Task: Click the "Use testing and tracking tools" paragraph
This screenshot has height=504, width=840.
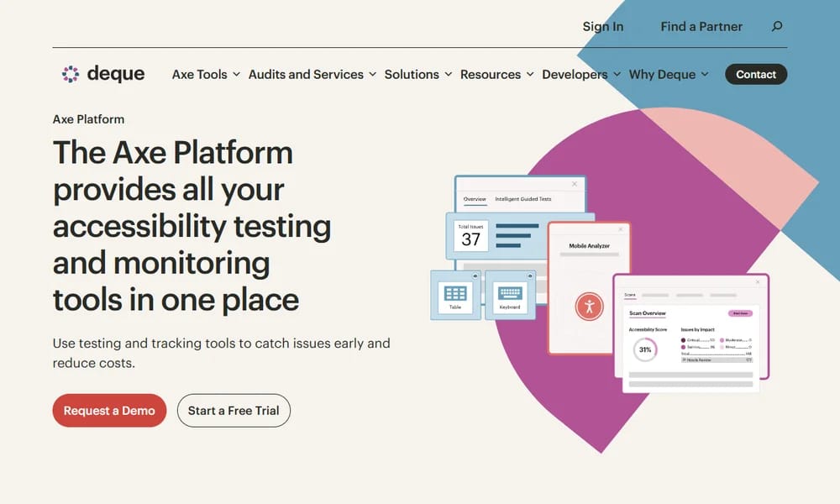Action: pos(221,353)
